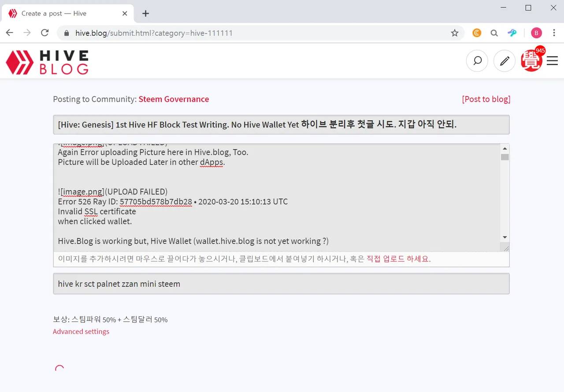This screenshot has height=392, width=564.
Task: Expand Advanced settings link
Action: (81, 332)
